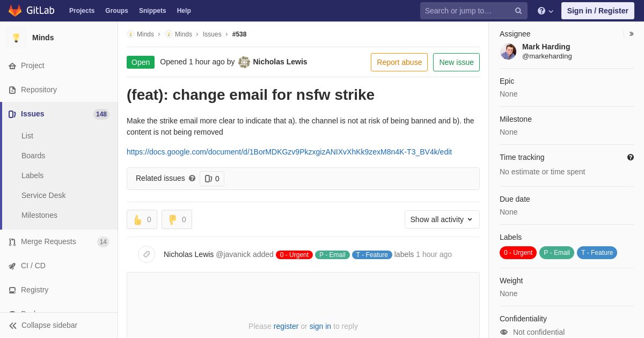Click the thumbs up emoji button
644x338 pixels.
[142, 219]
